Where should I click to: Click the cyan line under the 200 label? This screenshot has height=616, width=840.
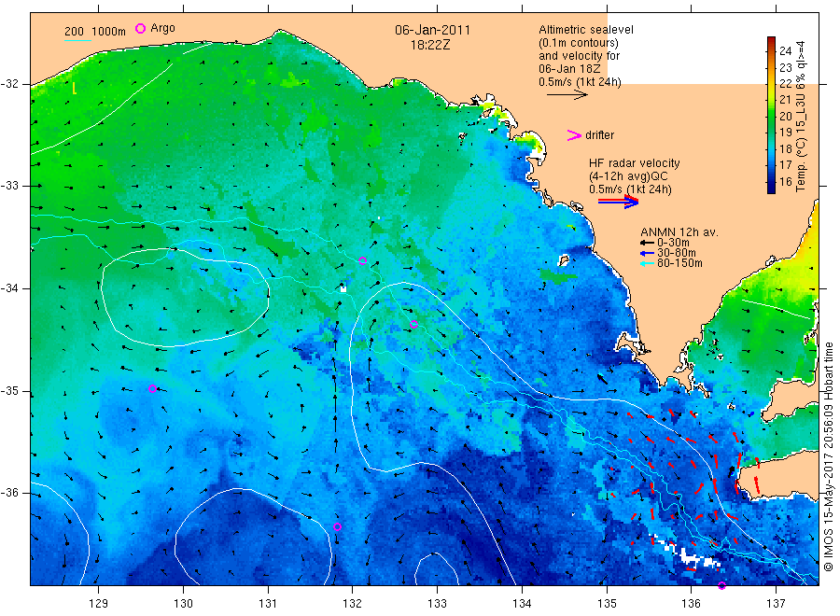(77, 40)
